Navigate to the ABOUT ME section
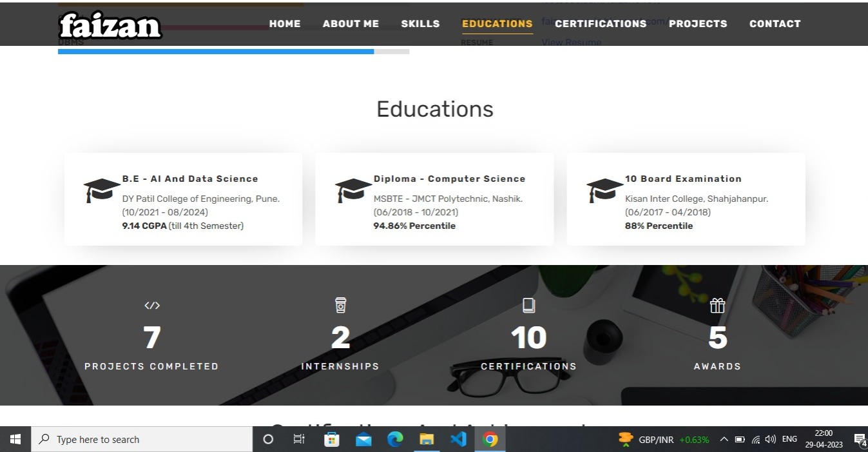Viewport: 868px width, 452px height. pos(351,23)
